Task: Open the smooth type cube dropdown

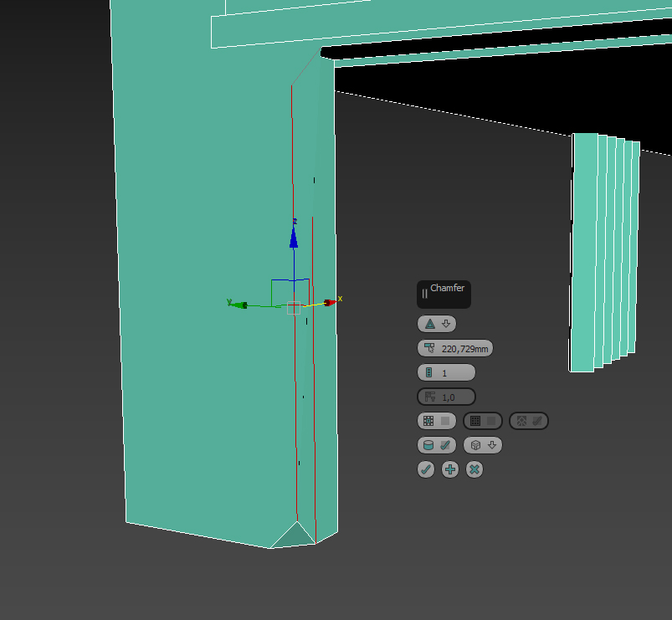Action: pos(483,445)
